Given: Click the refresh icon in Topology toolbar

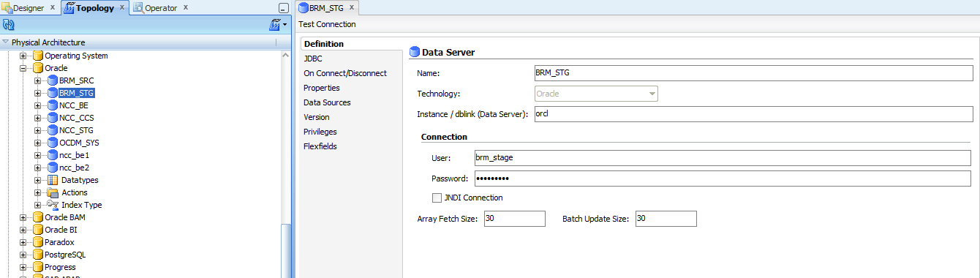Looking at the screenshot, I should (x=9, y=25).
